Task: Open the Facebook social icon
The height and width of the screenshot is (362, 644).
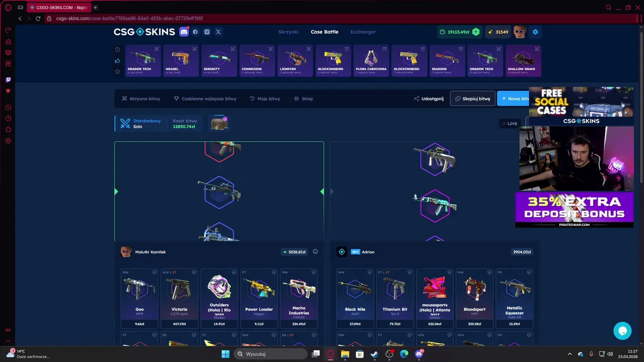Action: pos(195,32)
